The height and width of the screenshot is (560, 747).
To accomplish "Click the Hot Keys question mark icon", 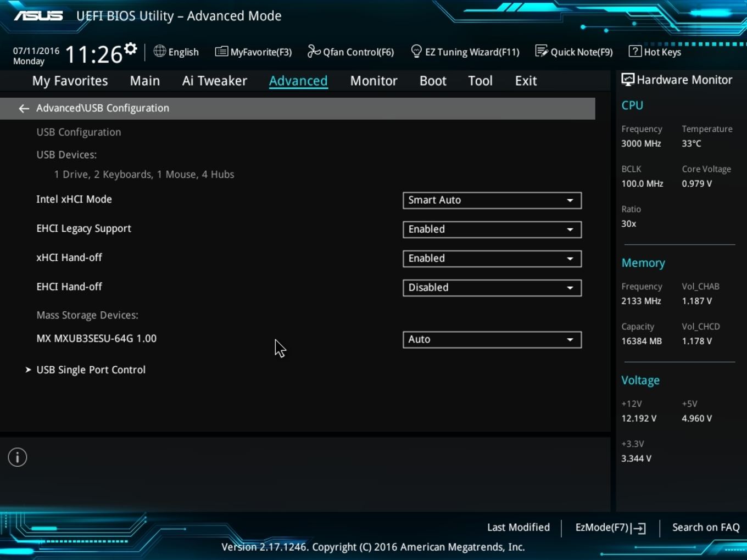I will [635, 51].
